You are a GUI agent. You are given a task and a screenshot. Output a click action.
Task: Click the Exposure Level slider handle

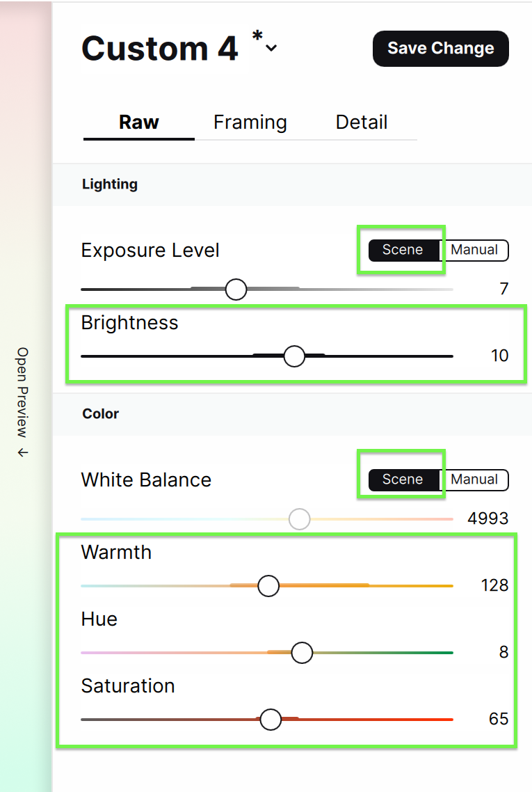[x=236, y=289]
